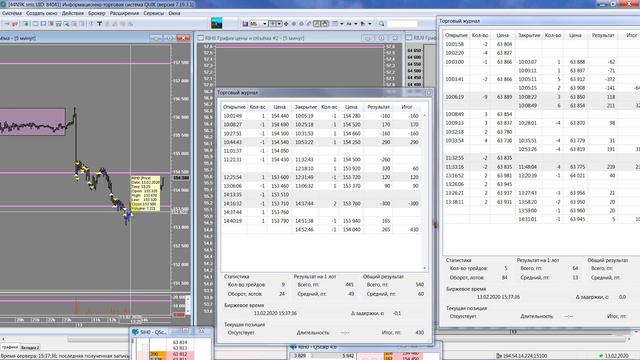The height and width of the screenshot is (360, 640).
Task: Click the plus zoom button in chart toolbar
Action: pos(272,24)
